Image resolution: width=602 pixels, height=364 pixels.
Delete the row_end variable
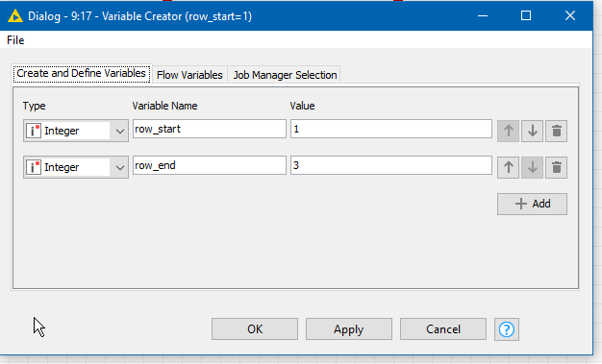[x=556, y=167]
